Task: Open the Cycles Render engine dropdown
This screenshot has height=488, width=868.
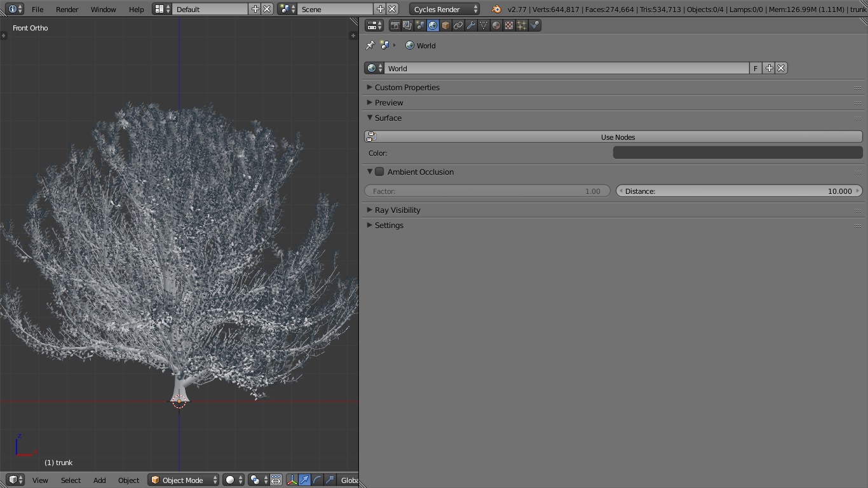Action: 445,9
